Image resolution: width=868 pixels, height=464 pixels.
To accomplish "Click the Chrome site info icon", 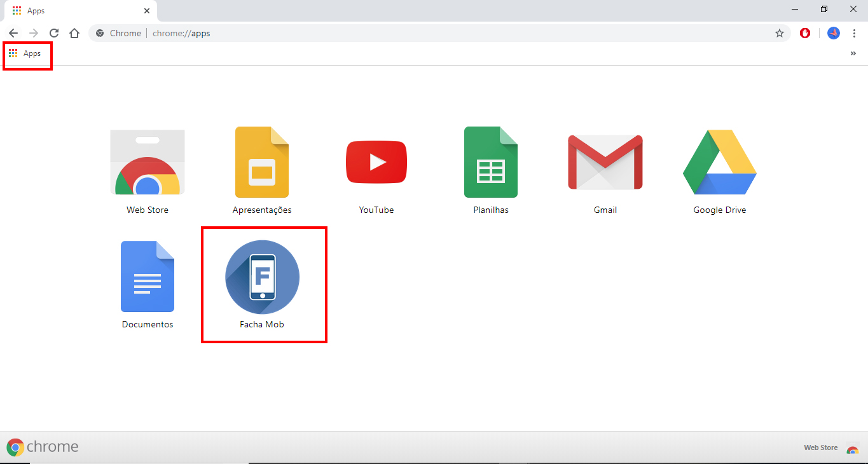I will (x=100, y=33).
